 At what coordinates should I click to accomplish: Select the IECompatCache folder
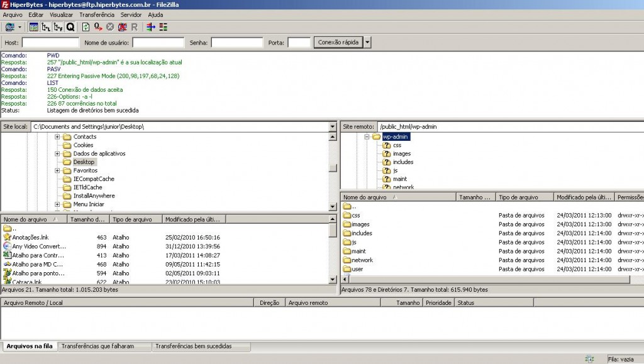pos(94,179)
